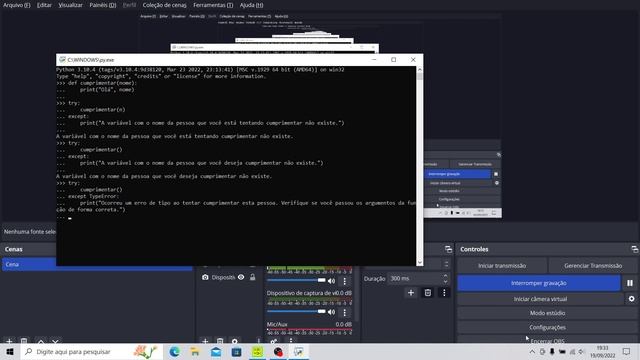The width and height of the screenshot is (640, 360).
Task: Click the taskbar clock and date
Action: pos(602,351)
